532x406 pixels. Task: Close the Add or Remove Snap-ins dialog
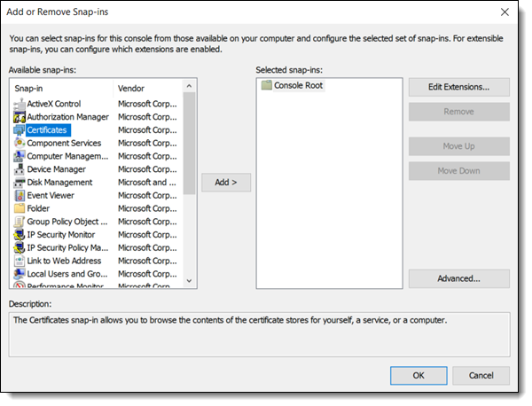505,13
